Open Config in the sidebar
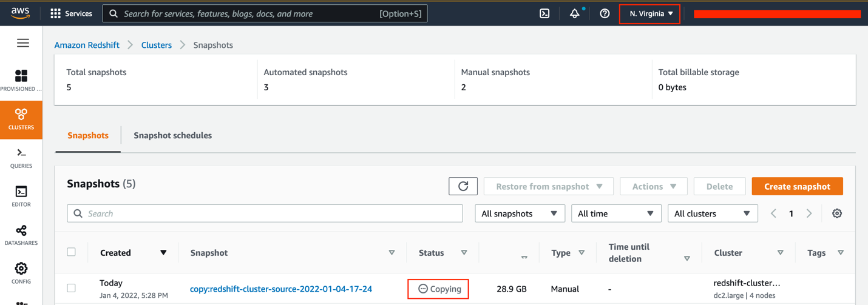 coord(21,273)
